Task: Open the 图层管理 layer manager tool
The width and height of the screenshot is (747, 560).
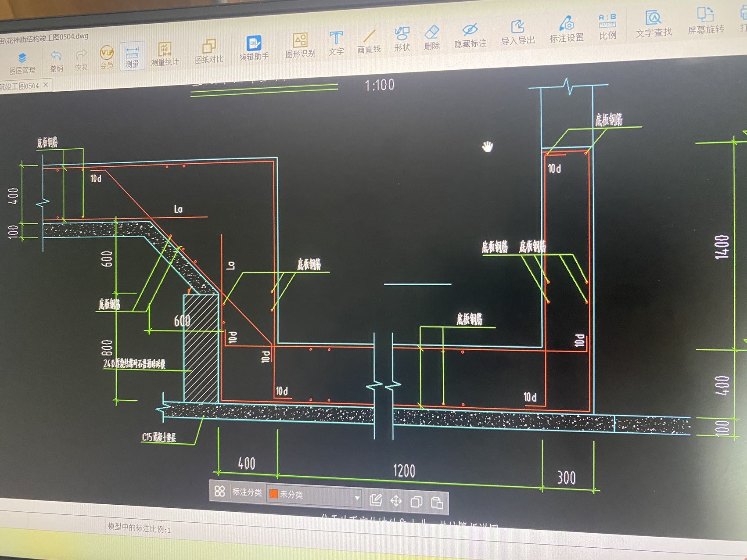Action: [22, 64]
